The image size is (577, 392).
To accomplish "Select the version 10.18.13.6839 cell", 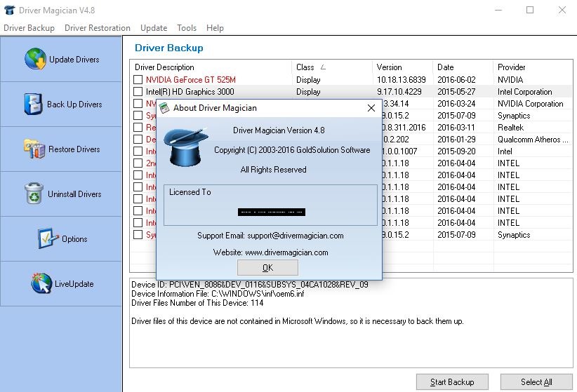I will click(x=401, y=80).
